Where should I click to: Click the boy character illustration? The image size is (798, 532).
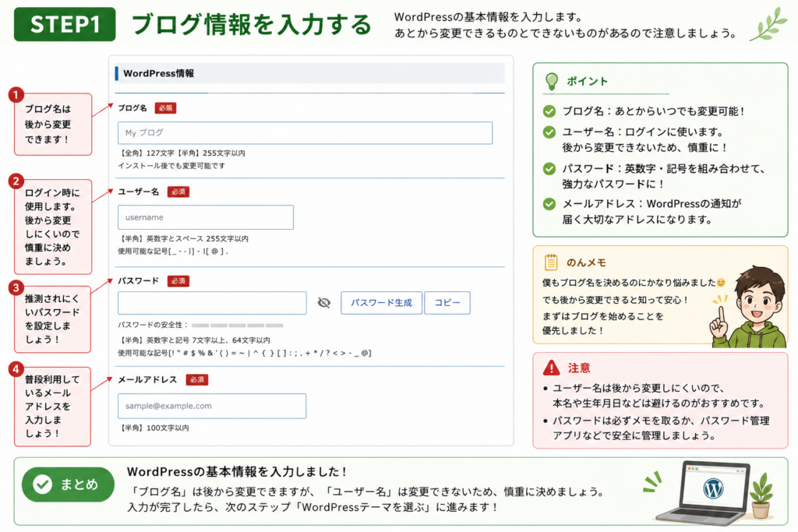pyautogui.click(x=749, y=307)
